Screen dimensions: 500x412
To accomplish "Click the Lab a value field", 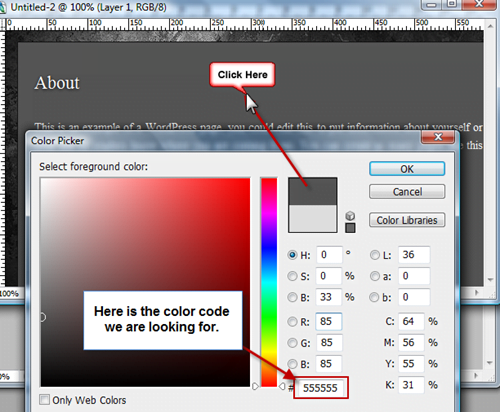I will [x=414, y=276].
